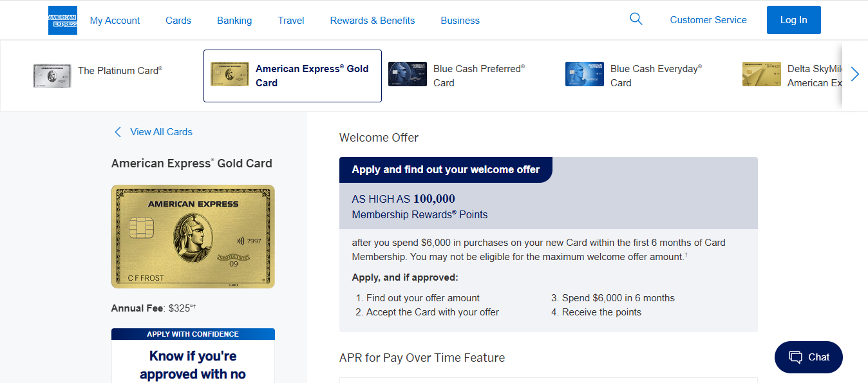The width and height of the screenshot is (868, 383).
Task: Select the Blue Cash Everyday card image
Action: (584, 74)
